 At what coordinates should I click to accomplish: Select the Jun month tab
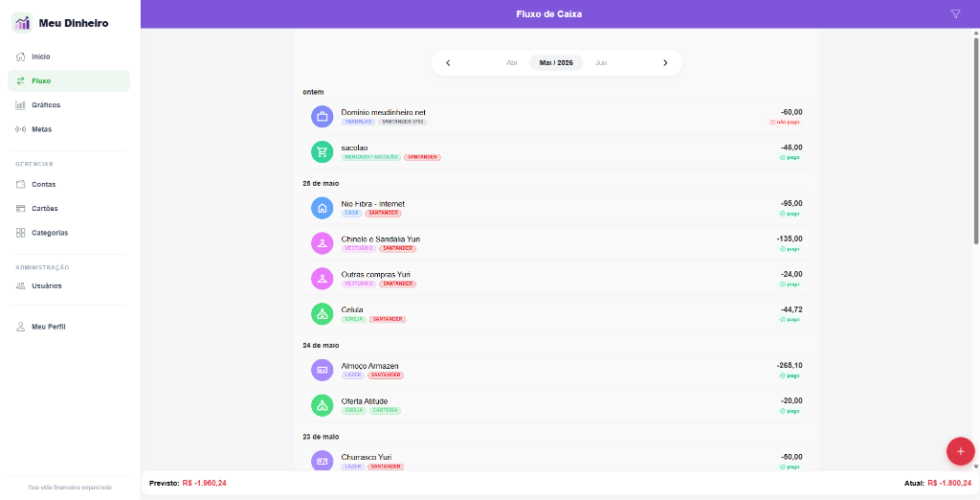click(601, 62)
